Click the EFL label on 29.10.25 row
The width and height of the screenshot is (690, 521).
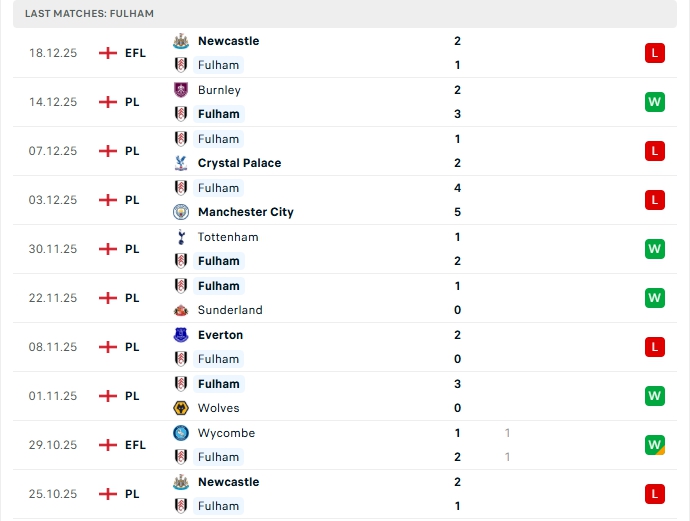point(135,445)
